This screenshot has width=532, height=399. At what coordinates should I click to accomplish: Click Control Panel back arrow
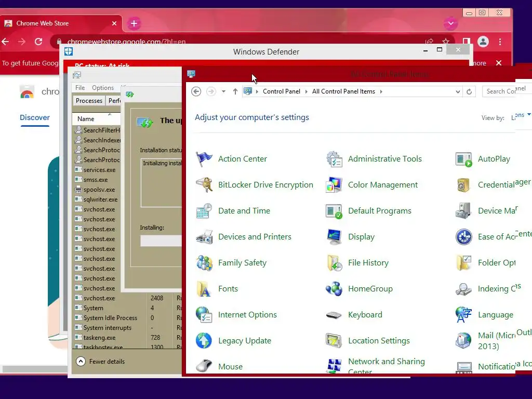(x=196, y=91)
